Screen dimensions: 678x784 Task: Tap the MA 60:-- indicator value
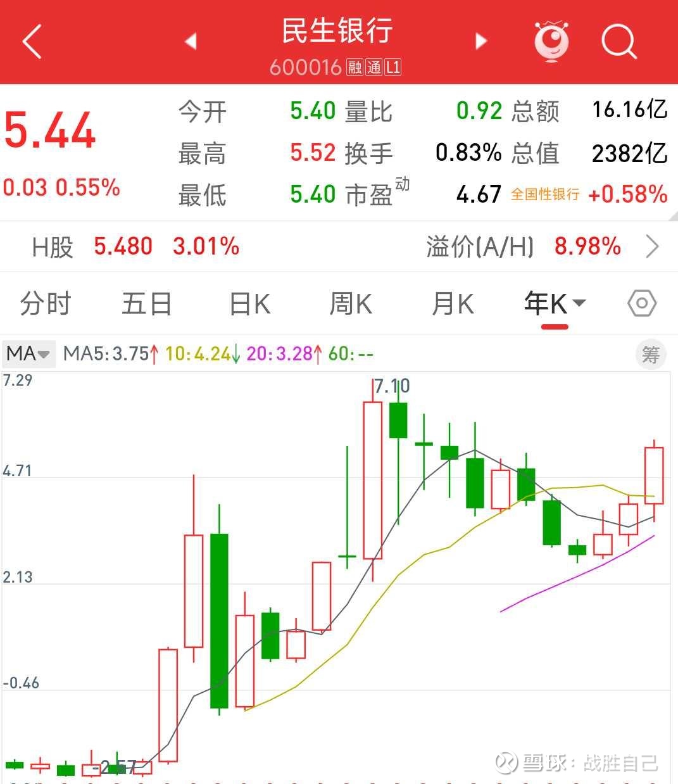(x=351, y=353)
